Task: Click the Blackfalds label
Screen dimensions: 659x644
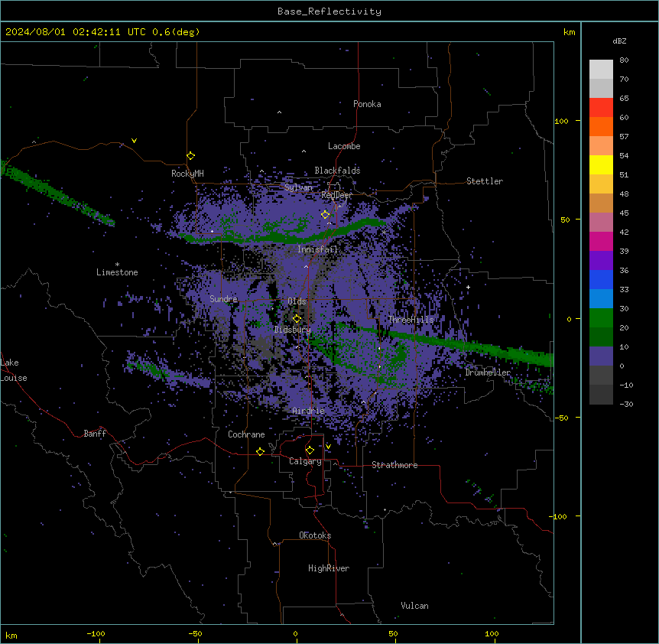Action: tap(337, 171)
